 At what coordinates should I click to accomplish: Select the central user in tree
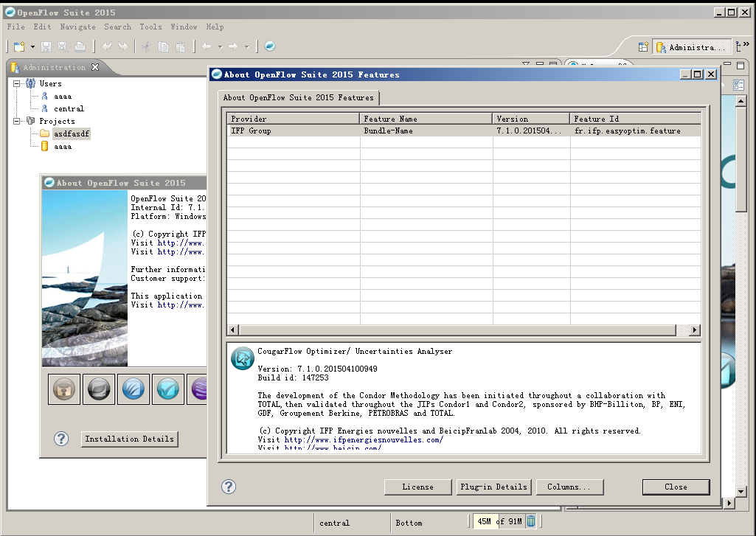pos(69,109)
